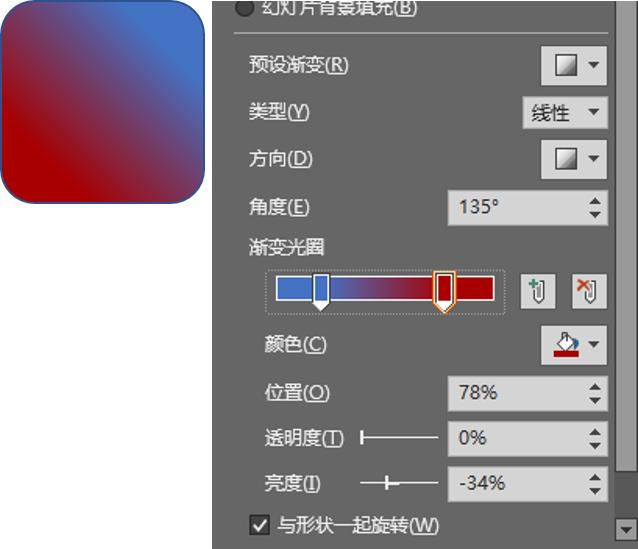Click the 135° angle input field
Viewport: 638px width, 549px height.
pyautogui.click(x=517, y=208)
